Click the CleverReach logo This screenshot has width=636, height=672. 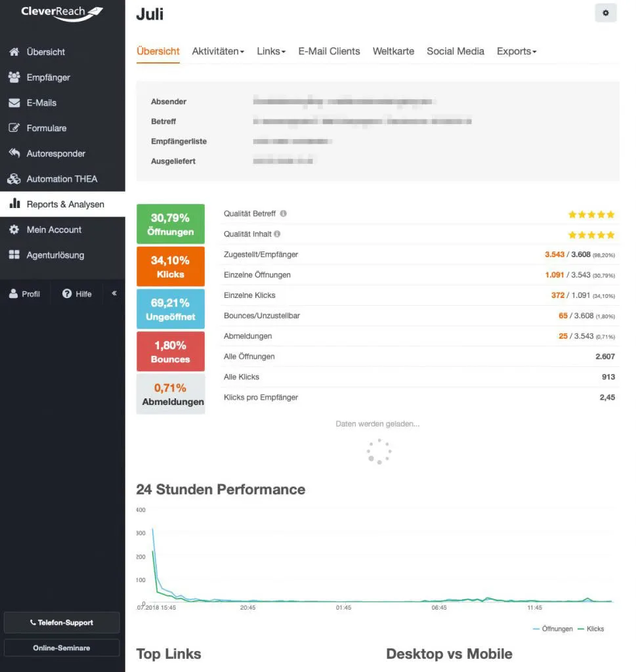(62, 13)
